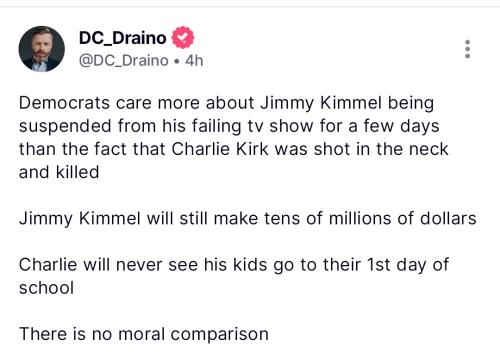Click the words and killed
This screenshot has width=500, height=364.
[x=59, y=172]
